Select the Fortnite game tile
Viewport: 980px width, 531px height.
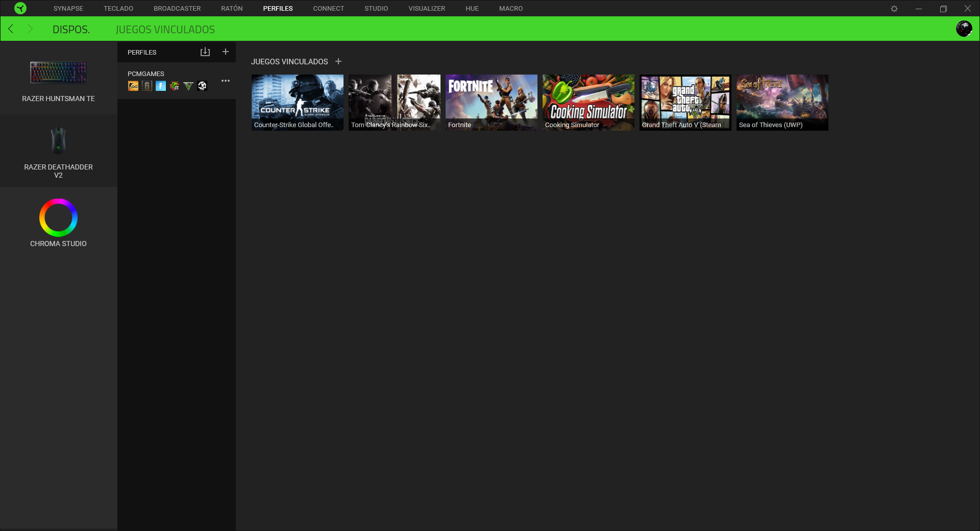492,103
